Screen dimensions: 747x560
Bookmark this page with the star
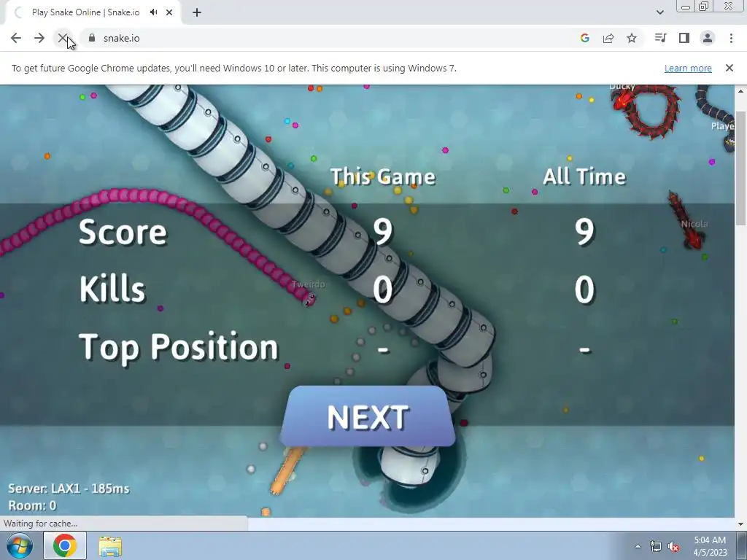coord(632,38)
